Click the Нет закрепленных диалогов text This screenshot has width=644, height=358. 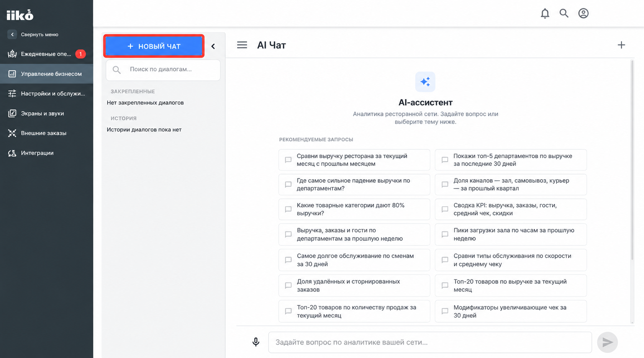pos(145,103)
